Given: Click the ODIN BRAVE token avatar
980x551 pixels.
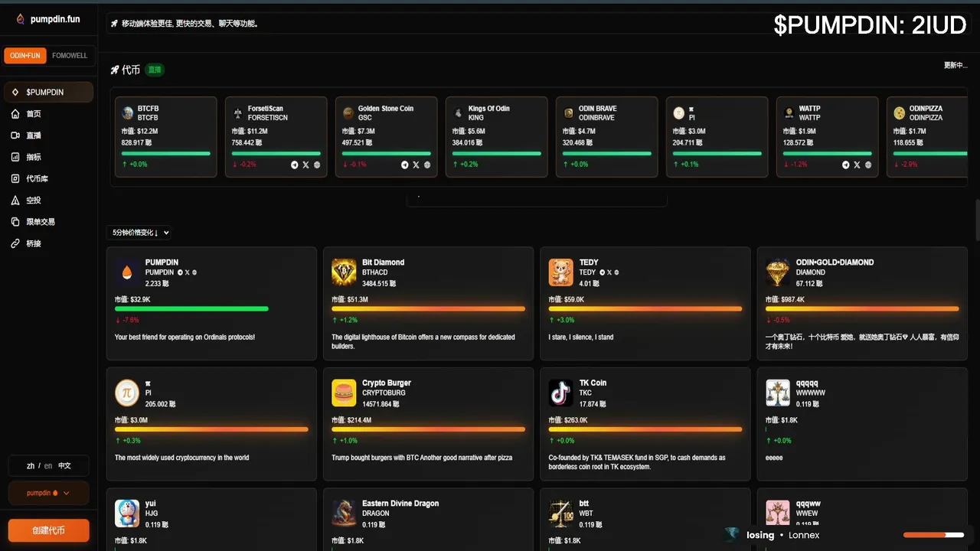Looking at the screenshot, I should pyautogui.click(x=569, y=113).
